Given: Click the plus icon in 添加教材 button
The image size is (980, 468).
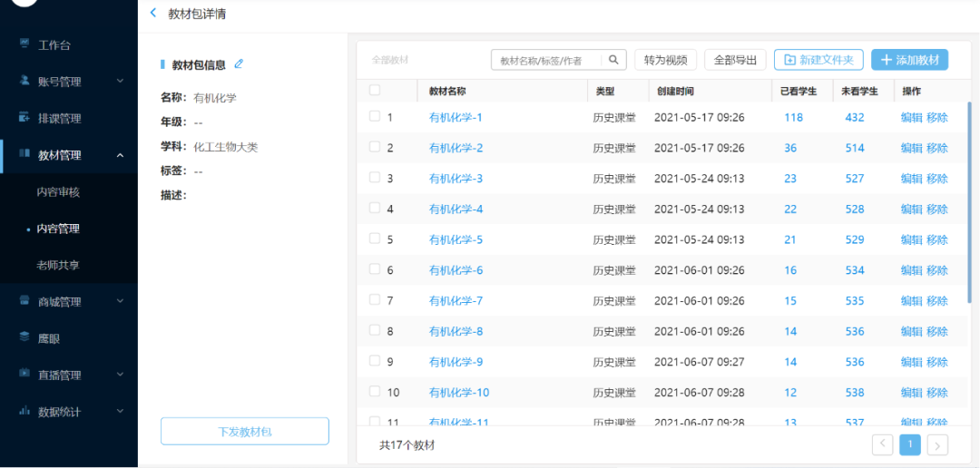Looking at the screenshot, I should [x=887, y=60].
